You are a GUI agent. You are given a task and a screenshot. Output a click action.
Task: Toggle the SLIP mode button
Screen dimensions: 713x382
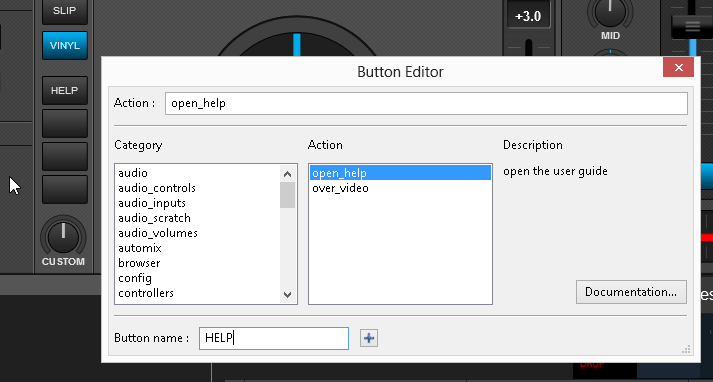pos(65,11)
